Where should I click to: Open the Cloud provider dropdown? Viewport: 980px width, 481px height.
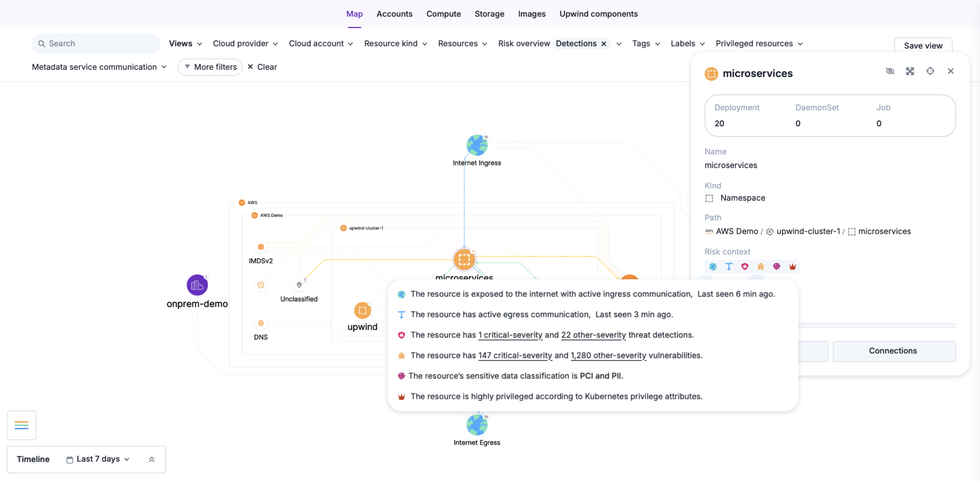[245, 44]
